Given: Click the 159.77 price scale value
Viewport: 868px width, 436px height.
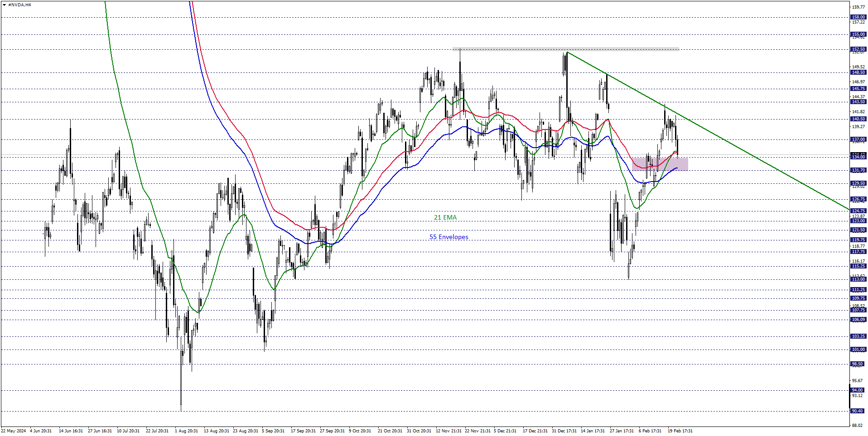Looking at the screenshot, I should [x=858, y=7].
